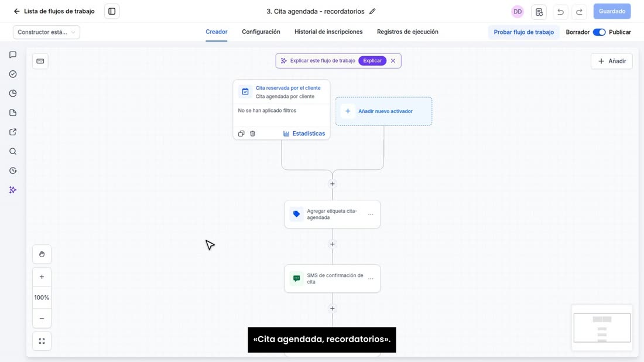This screenshot has height=362, width=644.
Task: Edit workflow name with pencil icon
Action: [x=372, y=12]
